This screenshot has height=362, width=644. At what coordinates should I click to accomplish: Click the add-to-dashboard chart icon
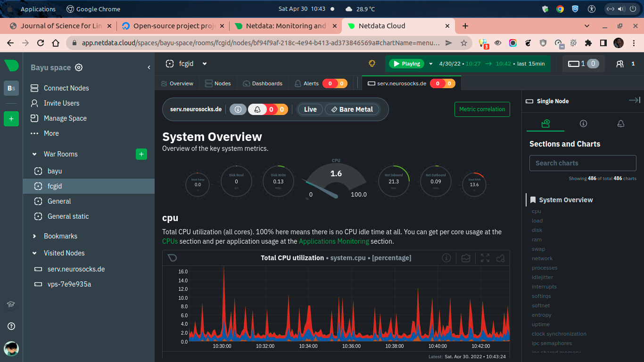[501, 258]
